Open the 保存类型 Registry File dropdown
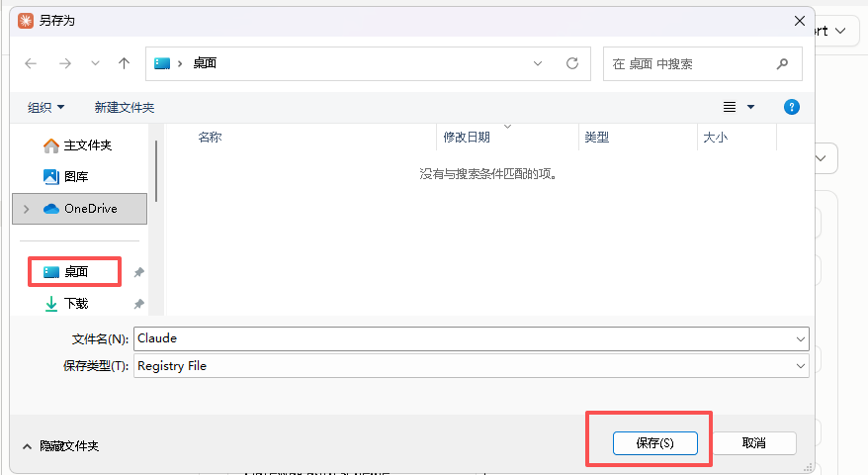868x475 pixels. coord(472,366)
